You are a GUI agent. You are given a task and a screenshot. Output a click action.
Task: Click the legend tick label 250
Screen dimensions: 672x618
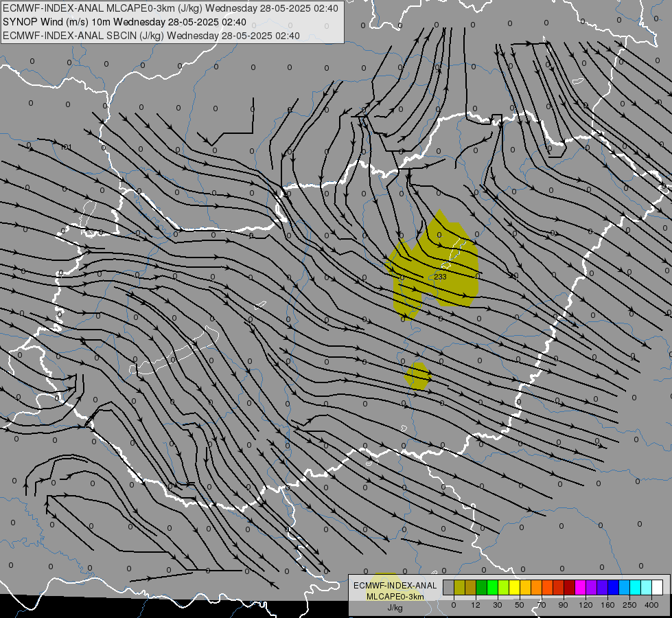(629, 605)
